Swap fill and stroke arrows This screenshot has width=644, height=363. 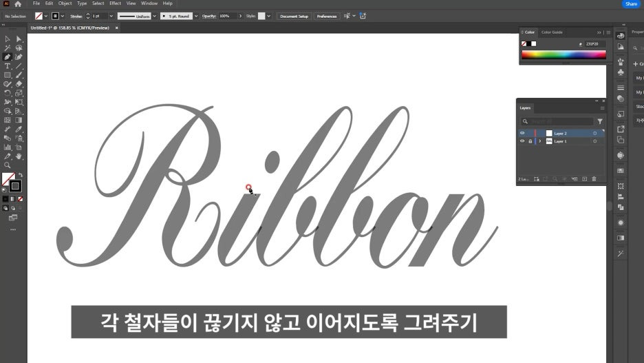[21, 175]
